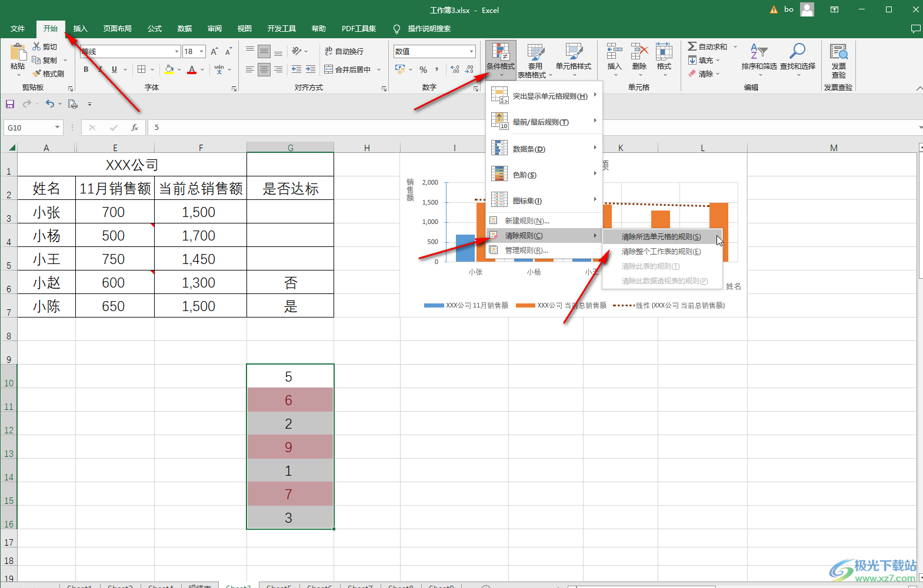Toggle center horizontal alignment

[x=264, y=69]
